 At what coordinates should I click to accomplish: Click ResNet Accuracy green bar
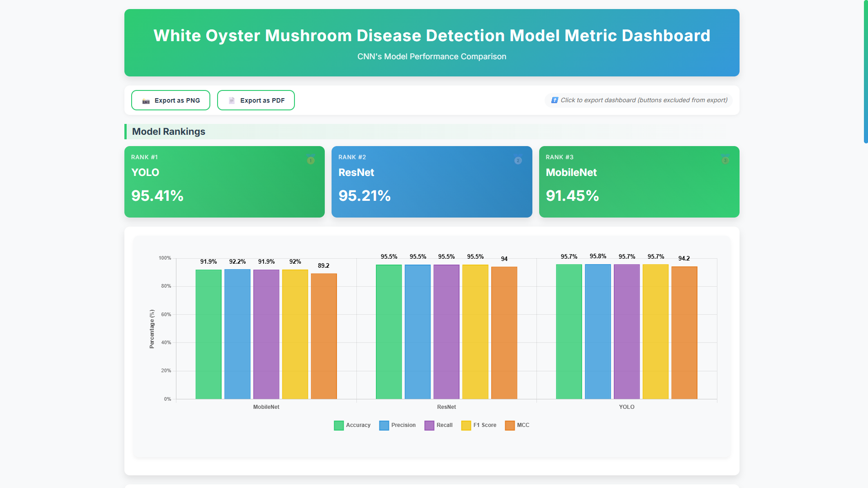click(x=389, y=332)
